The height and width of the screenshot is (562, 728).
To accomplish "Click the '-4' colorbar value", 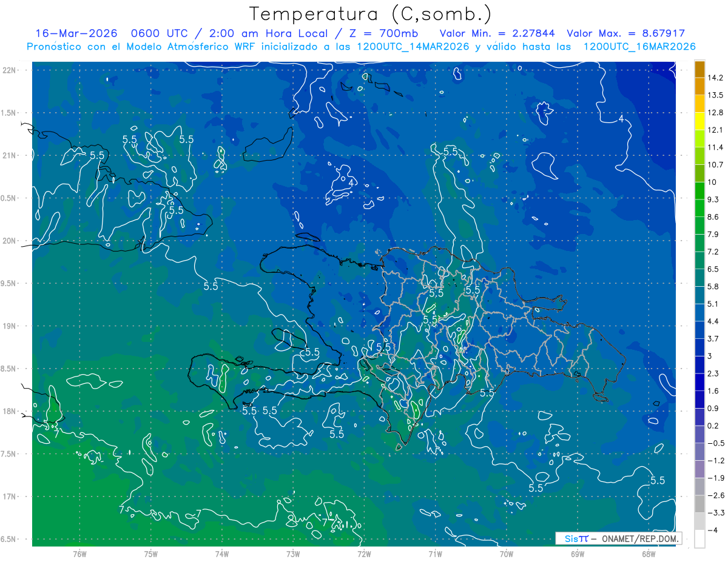I will [x=712, y=530].
